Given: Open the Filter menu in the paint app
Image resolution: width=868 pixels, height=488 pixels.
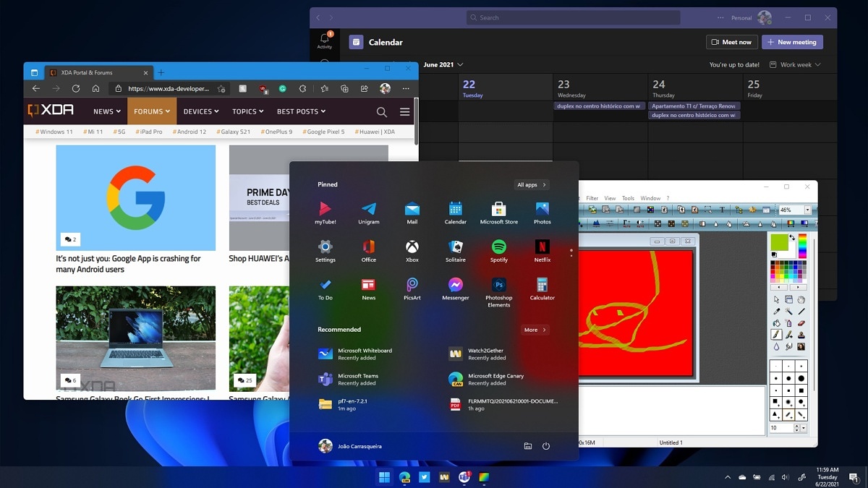Looking at the screenshot, I should point(592,198).
